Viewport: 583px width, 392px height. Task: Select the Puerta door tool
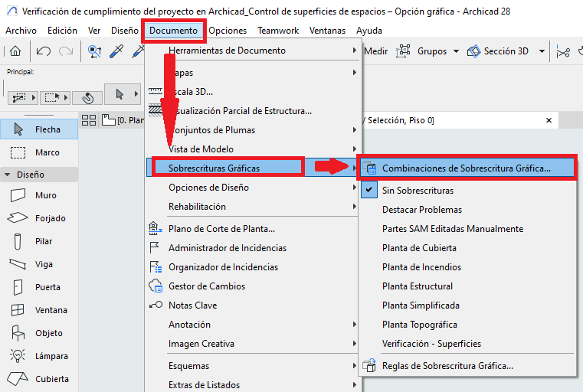pos(38,287)
